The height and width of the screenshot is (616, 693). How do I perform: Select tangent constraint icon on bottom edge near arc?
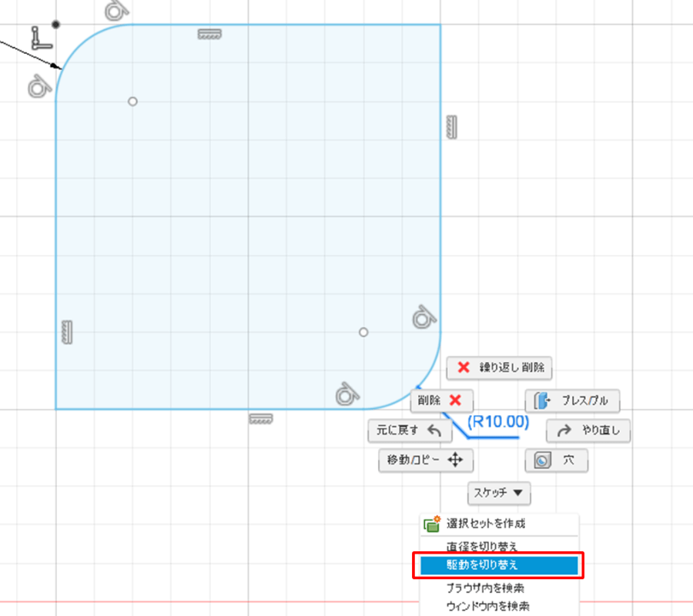coord(347,393)
